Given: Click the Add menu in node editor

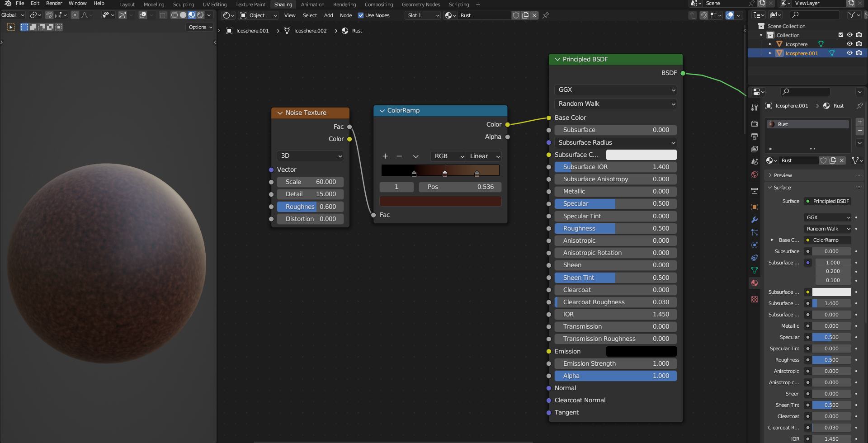Looking at the screenshot, I should click(328, 15).
